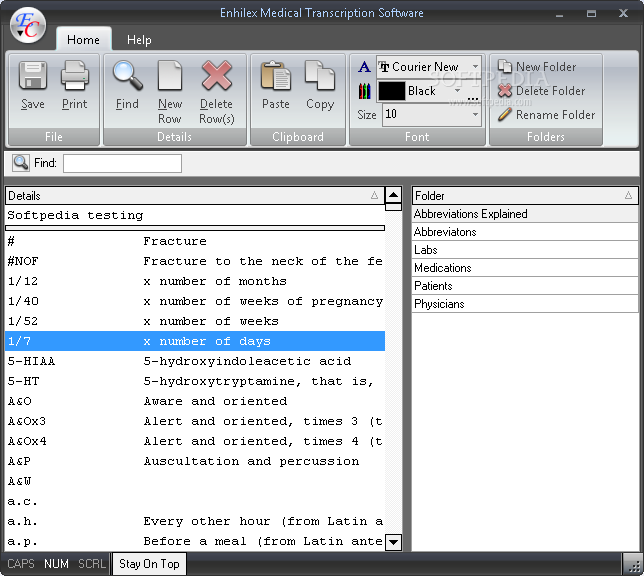Select the Labs folder
644x576 pixels.
coord(525,250)
